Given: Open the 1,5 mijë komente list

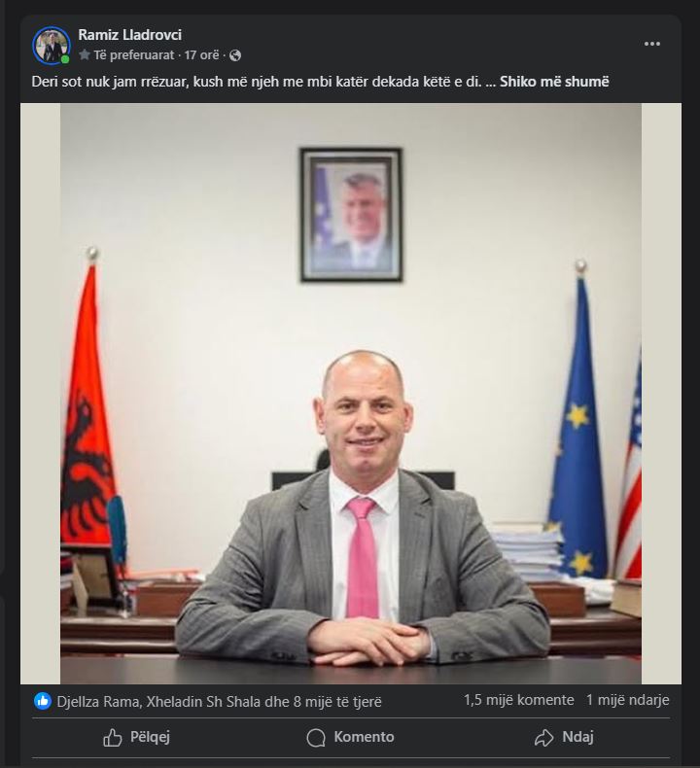Looking at the screenshot, I should point(519,700).
